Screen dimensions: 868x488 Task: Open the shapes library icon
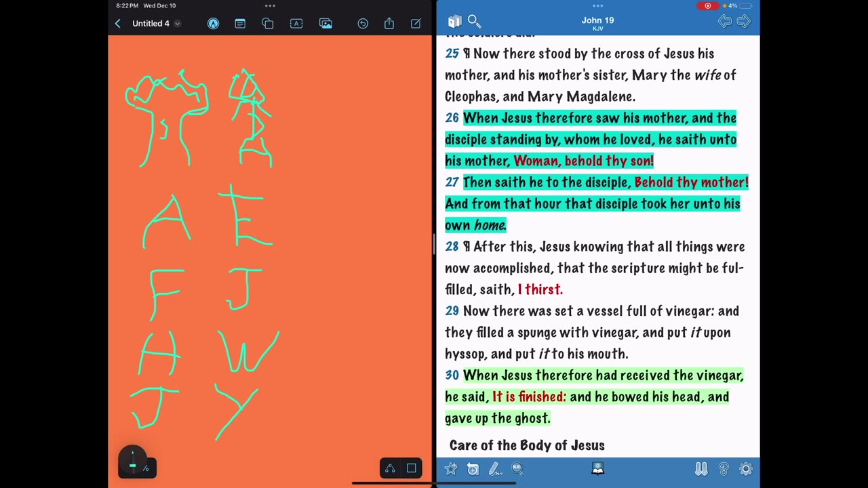(267, 24)
